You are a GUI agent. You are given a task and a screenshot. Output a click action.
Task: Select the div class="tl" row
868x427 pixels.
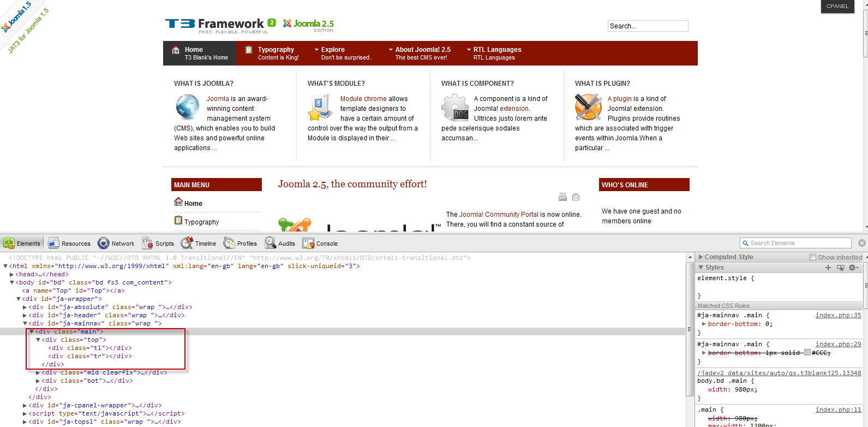pos(89,348)
